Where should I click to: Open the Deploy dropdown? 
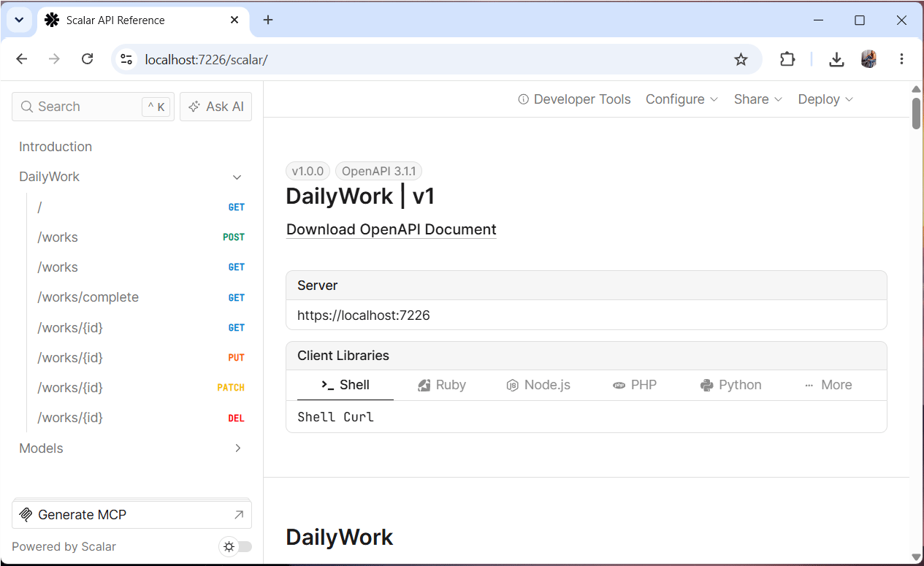tap(825, 99)
